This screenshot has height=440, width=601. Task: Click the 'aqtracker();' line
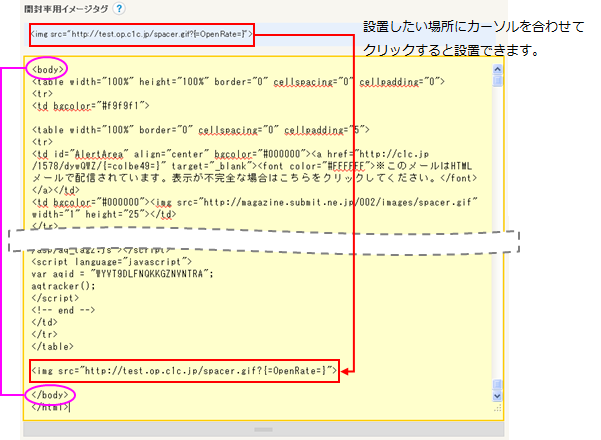pos(63,286)
